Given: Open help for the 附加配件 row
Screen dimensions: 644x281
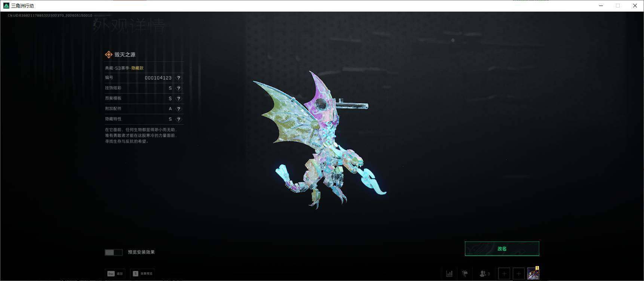Looking at the screenshot, I should [x=179, y=109].
